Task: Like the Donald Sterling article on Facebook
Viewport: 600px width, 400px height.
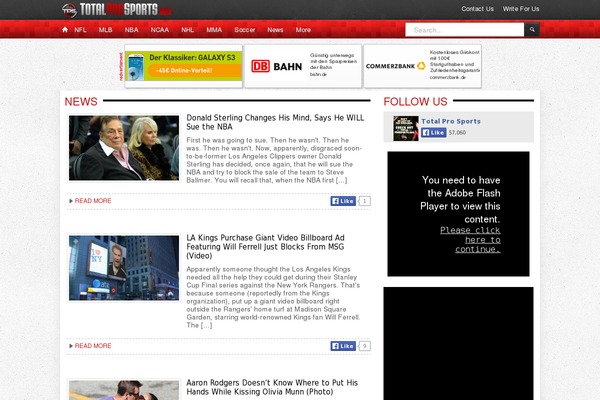Action: coord(343,201)
